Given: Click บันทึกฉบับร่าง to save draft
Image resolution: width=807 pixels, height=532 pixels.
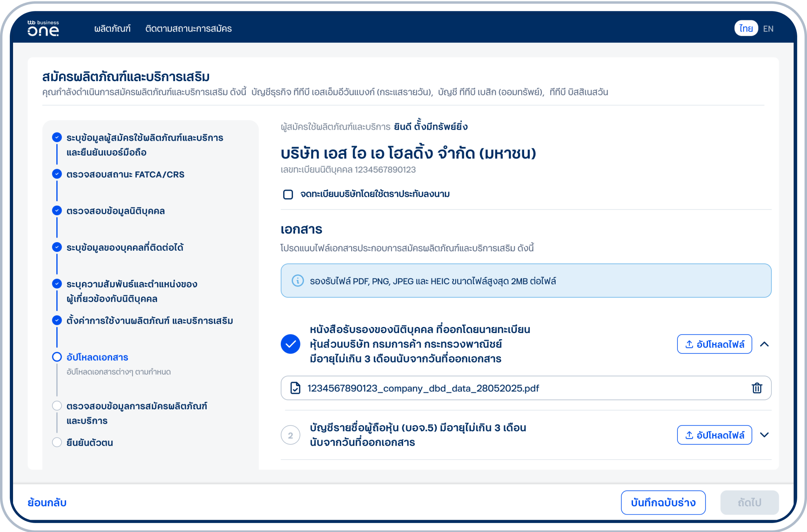Looking at the screenshot, I should pos(663,503).
